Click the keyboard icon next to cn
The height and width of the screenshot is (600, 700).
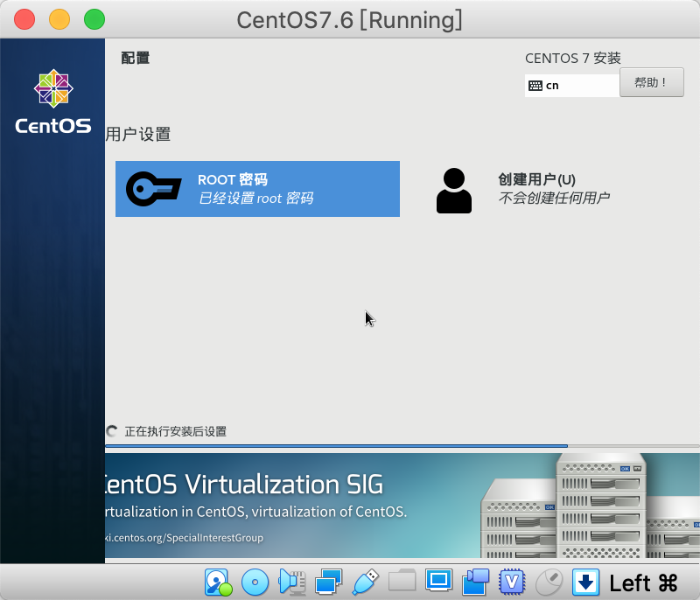tap(535, 86)
